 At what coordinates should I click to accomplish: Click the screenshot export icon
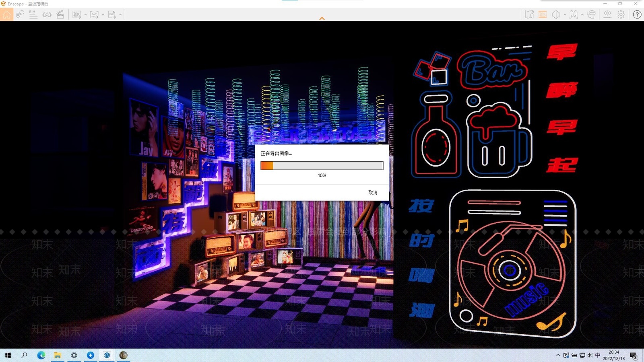click(76, 15)
